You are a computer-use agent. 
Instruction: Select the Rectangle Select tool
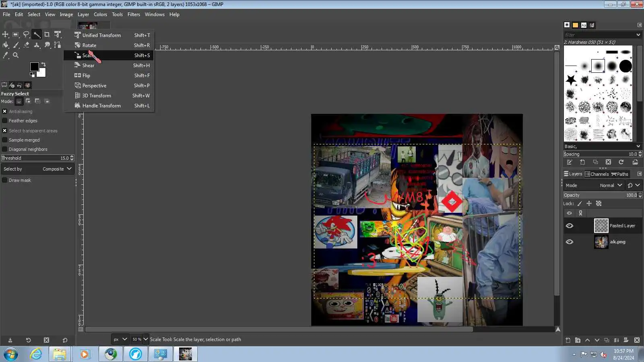(16, 35)
